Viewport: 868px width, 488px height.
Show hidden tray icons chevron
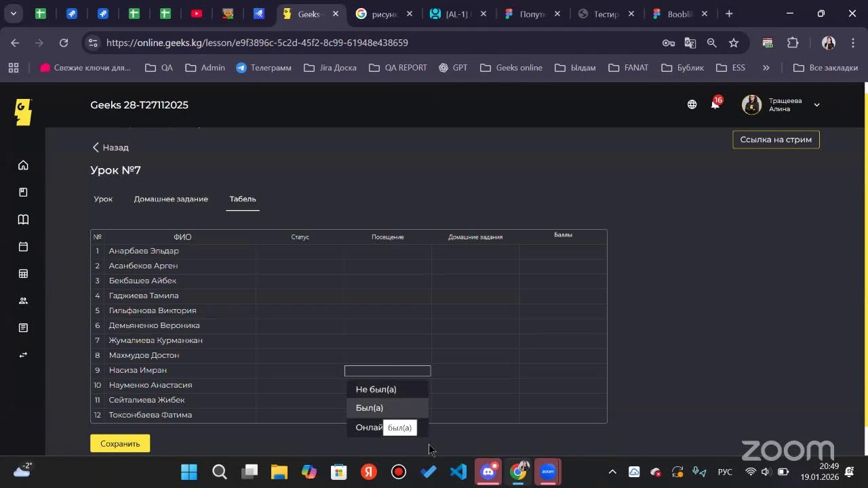[612, 472]
